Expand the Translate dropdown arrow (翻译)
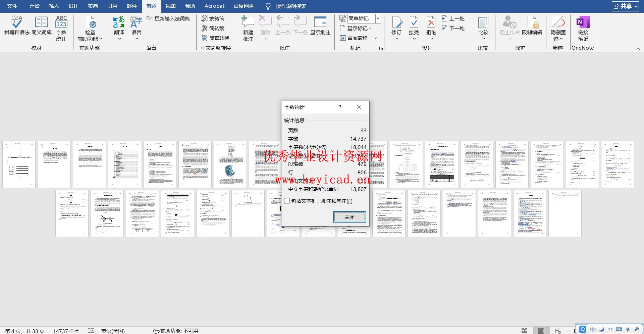Viewport: 644px width, 334px height. coord(119,39)
